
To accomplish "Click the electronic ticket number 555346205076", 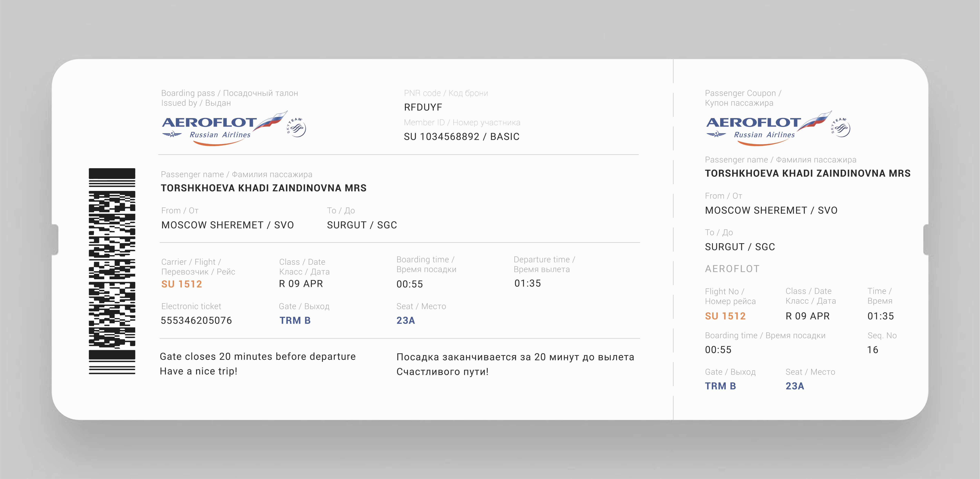I will [196, 320].
